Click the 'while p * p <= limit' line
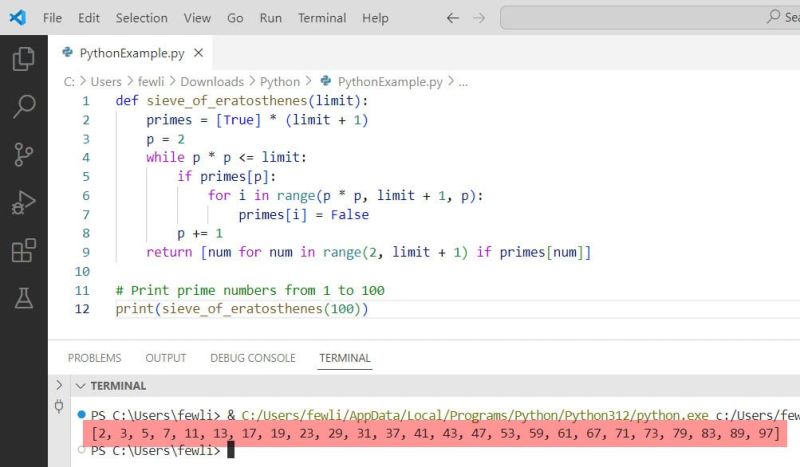800x467 pixels. (x=227, y=157)
